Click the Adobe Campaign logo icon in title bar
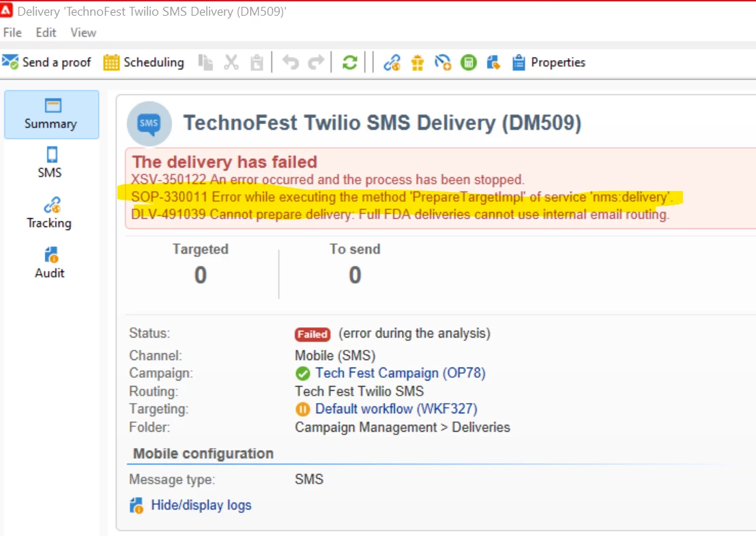The image size is (756, 536). pyautogui.click(x=5, y=10)
